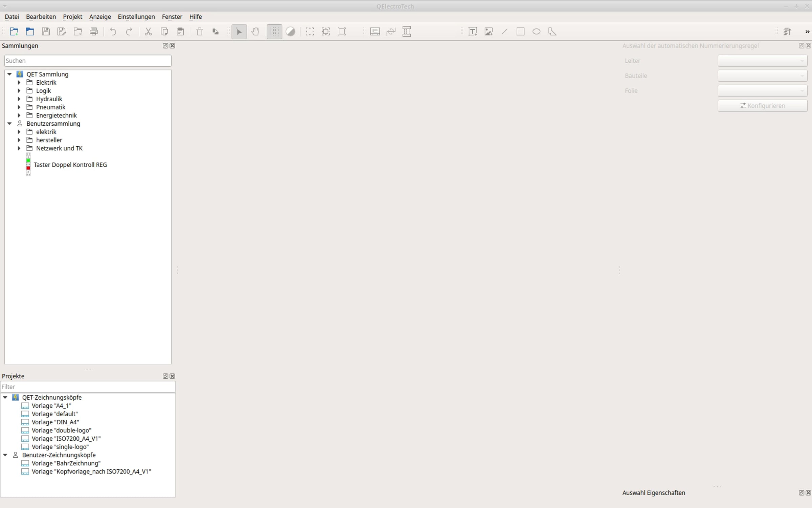The image size is (812, 508).
Task: Activate the hand pan view mode
Action: point(255,31)
